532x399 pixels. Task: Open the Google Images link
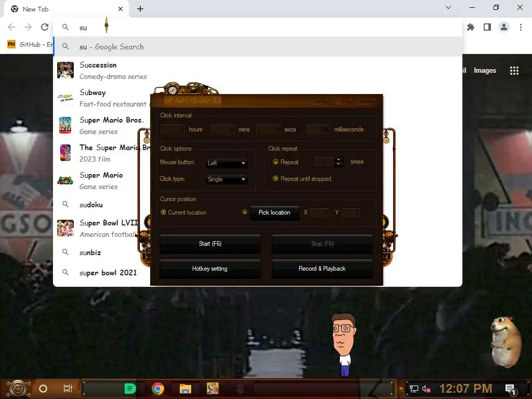(485, 70)
